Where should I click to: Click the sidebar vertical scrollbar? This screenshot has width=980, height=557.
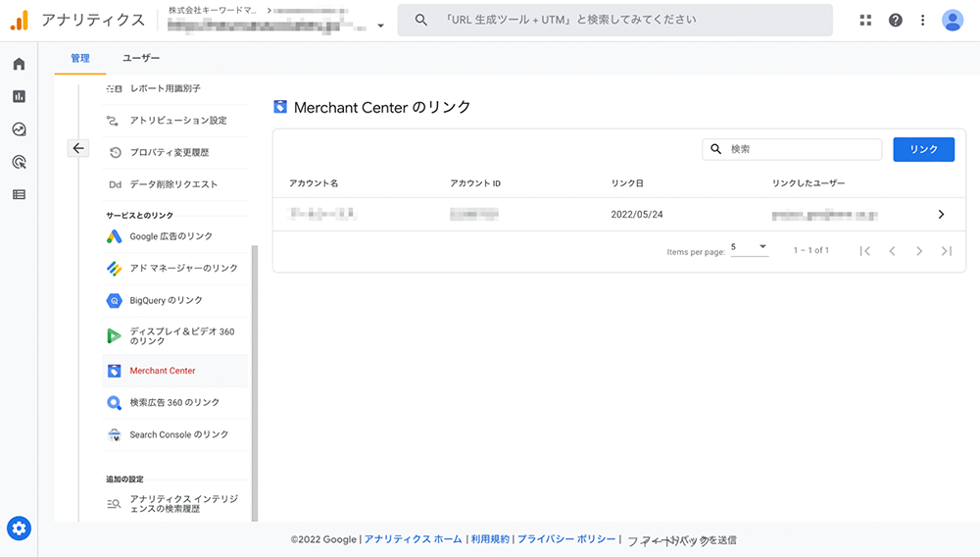[x=255, y=382]
